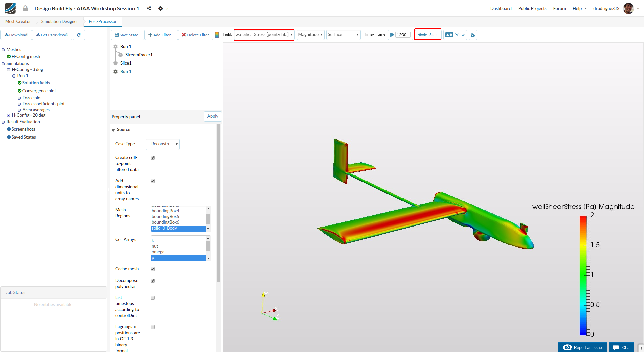
Task: Collapse the Source section
Action: (113, 130)
